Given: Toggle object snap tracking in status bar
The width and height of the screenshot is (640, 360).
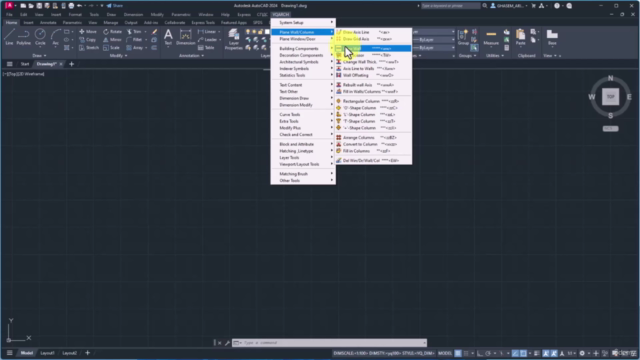Looking at the screenshot, I should coord(516,353).
